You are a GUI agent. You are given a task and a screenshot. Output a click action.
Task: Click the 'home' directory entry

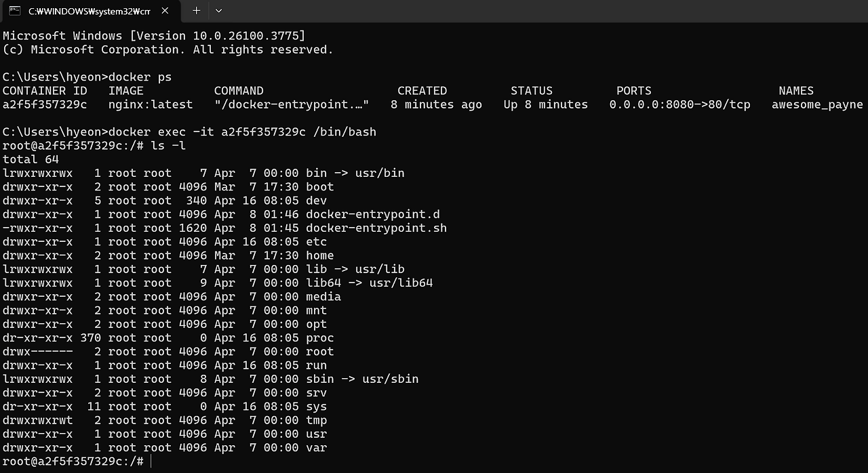point(320,255)
